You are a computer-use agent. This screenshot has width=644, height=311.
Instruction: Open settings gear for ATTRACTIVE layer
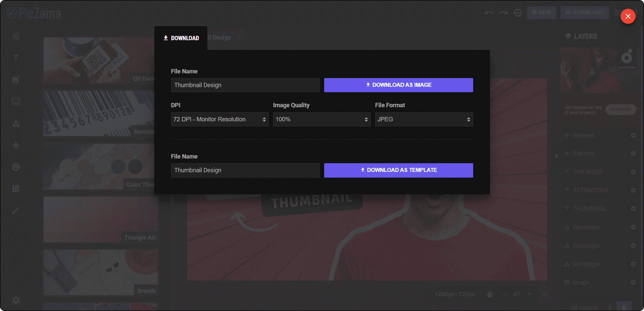pyautogui.click(x=633, y=190)
